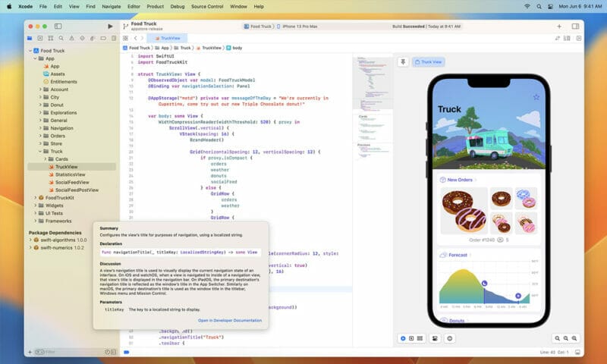Pin the preview with the pin button

(x=404, y=62)
